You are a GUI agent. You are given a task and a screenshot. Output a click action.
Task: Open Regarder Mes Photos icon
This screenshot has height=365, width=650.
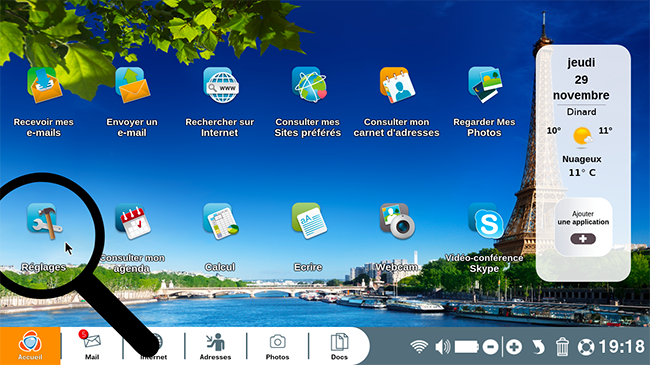click(485, 85)
